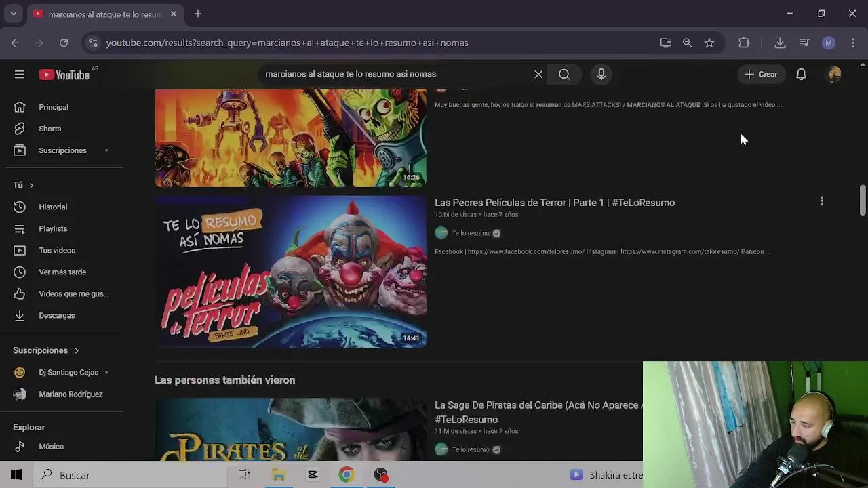Click the page vertical scrollbar thumb

click(863, 201)
